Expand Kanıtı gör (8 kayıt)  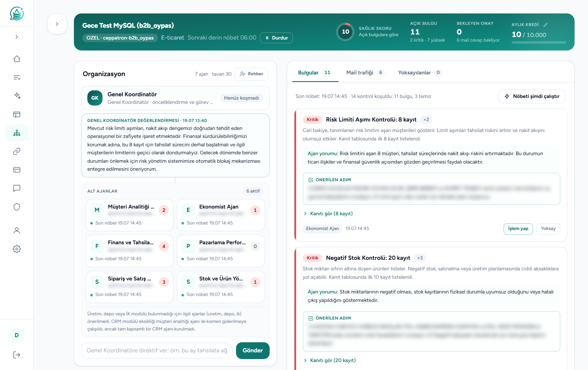click(328, 214)
